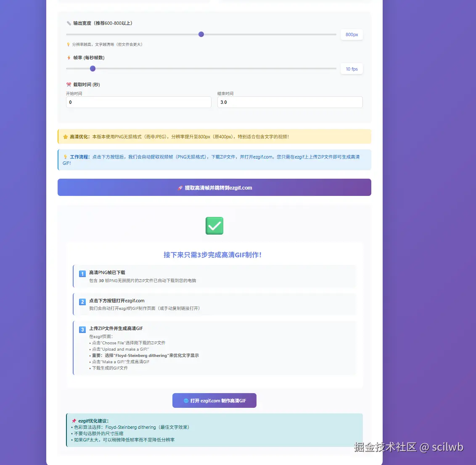Click the 不要勾选额外的尺寸压缩 tip
Viewport: 476px width, 465px height.
point(97,433)
